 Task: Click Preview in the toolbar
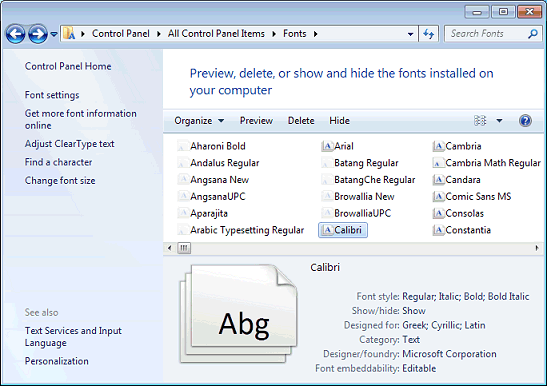256,121
